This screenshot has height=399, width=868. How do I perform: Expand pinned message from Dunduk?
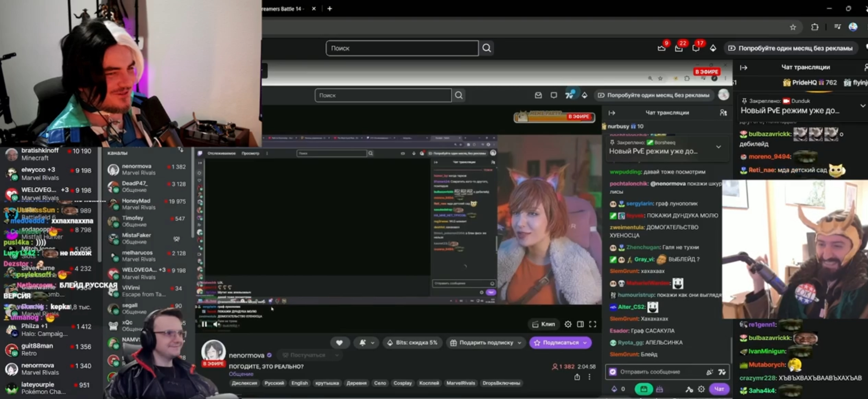coord(863,106)
